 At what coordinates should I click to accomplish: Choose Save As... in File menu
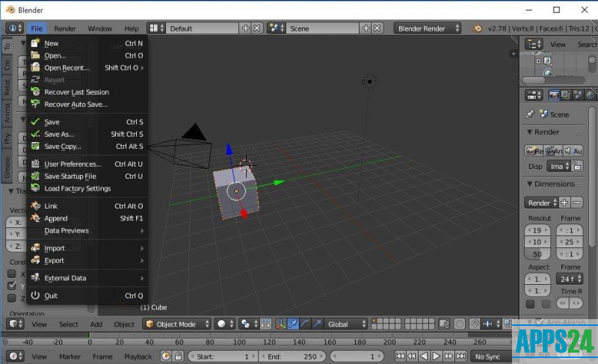point(87,135)
